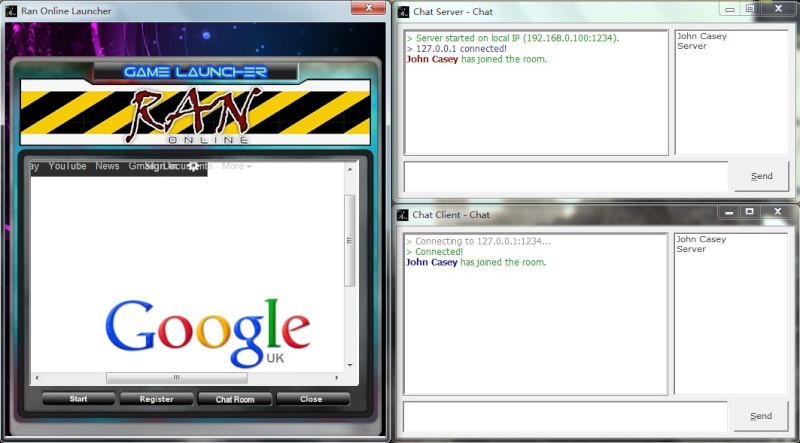
Task: Click the browser's vertical scrollbar down arrow
Action: (350, 365)
